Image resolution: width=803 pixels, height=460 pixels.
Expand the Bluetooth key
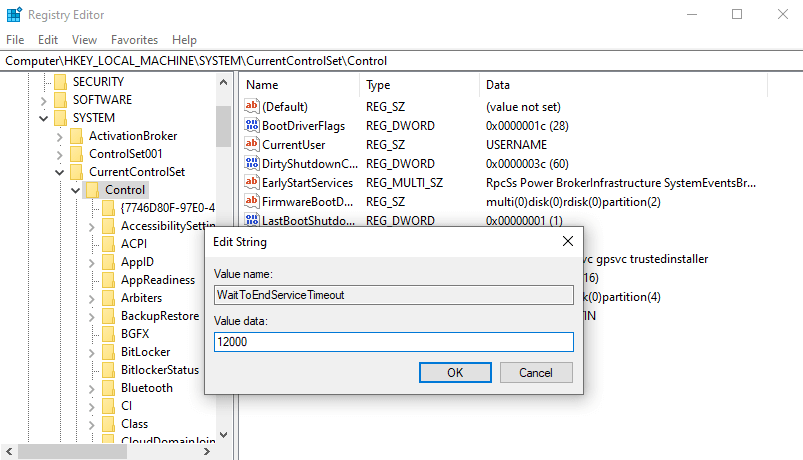pyautogui.click(x=91, y=389)
